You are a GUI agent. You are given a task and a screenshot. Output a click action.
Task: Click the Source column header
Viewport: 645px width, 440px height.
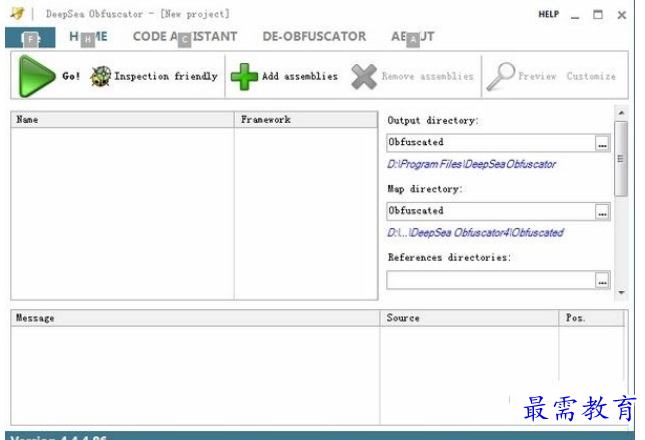coord(469,318)
